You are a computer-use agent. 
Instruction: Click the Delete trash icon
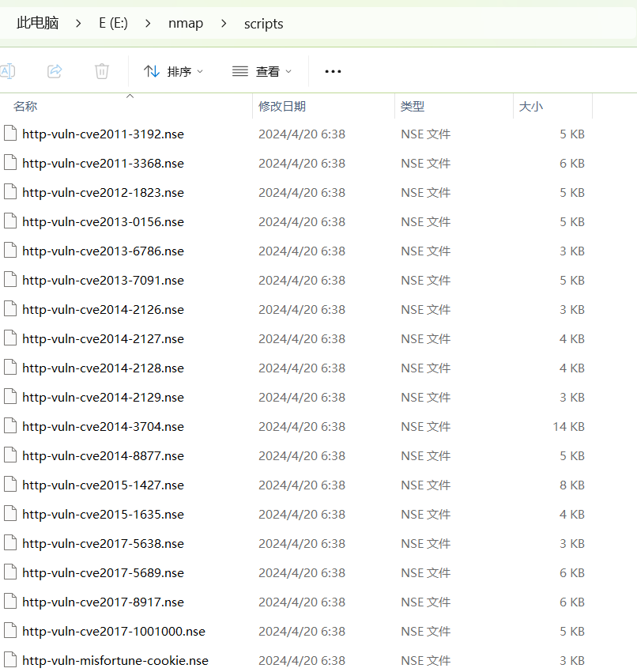(x=101, y=71)
